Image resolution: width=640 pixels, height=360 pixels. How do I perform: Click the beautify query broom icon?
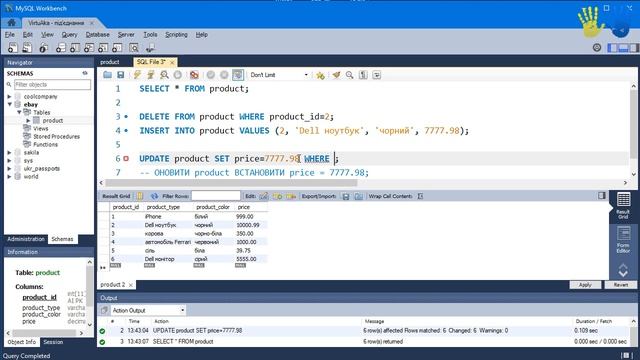(336, 75)
